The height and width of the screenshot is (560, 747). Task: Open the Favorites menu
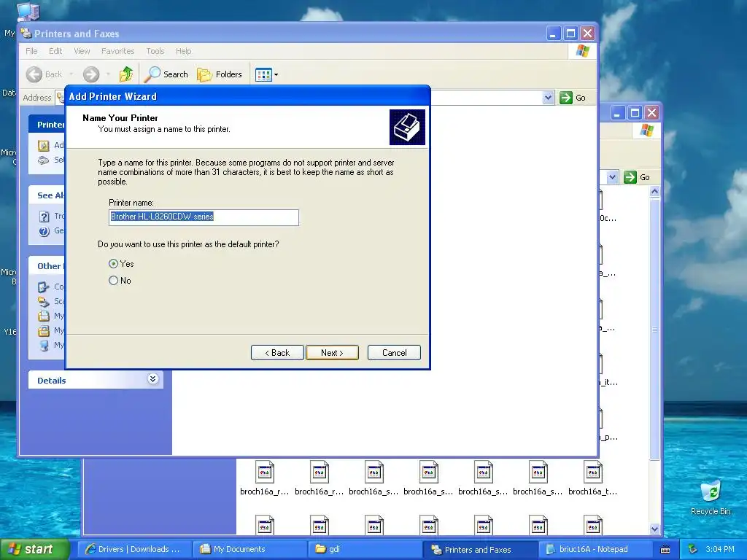(x=117, y=51)
